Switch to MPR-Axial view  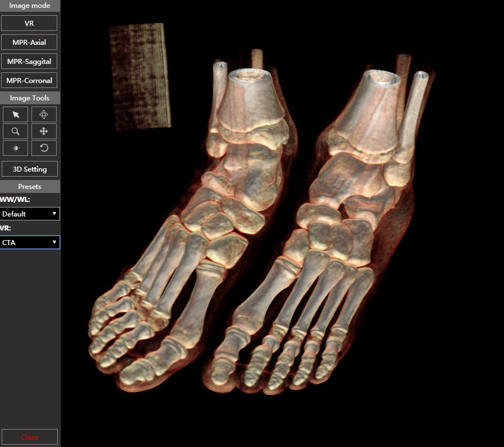29,42
